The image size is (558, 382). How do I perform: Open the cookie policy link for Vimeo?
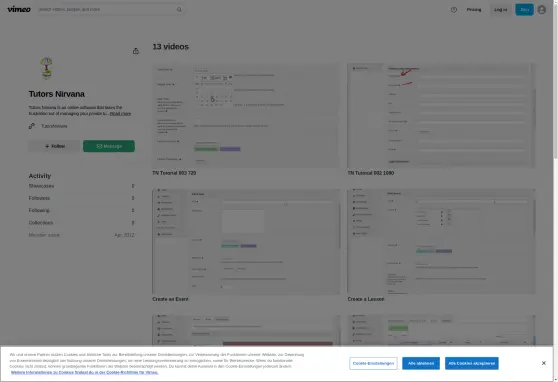click(x=84, y=372)
